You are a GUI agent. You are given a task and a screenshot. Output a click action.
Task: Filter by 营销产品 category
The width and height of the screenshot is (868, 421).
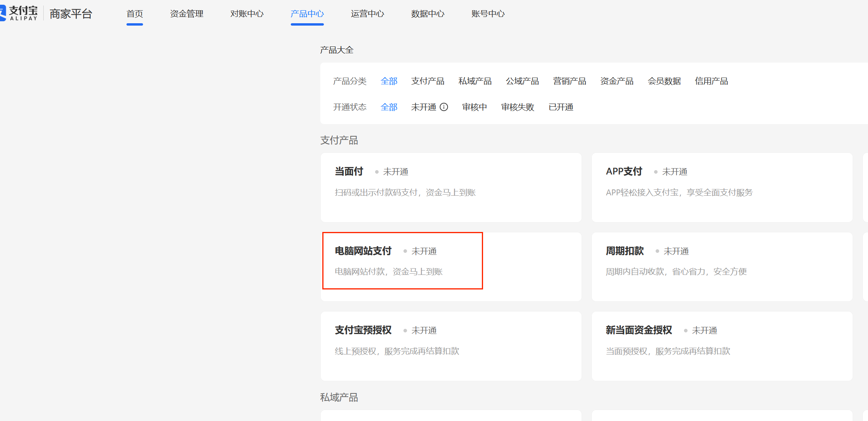pyautogui.click(x=570, y=81)
